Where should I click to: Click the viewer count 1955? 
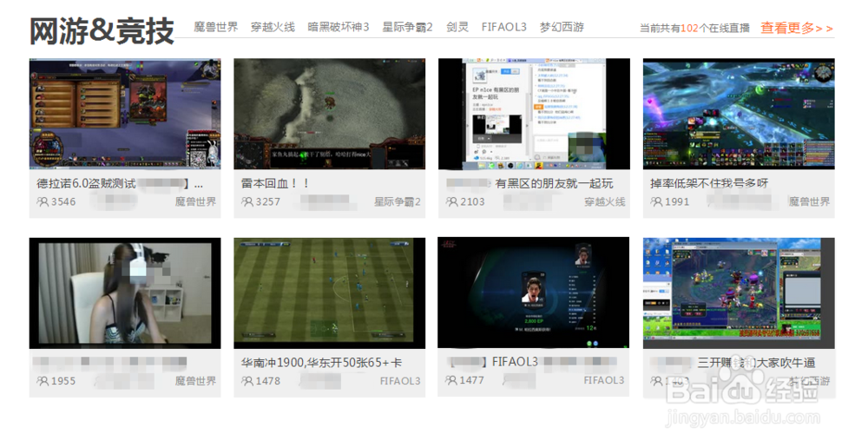(63, 381)
